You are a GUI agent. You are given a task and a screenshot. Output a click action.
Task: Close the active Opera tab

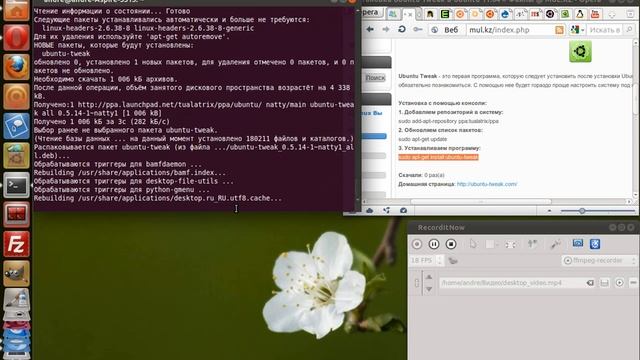coord(410,14)
